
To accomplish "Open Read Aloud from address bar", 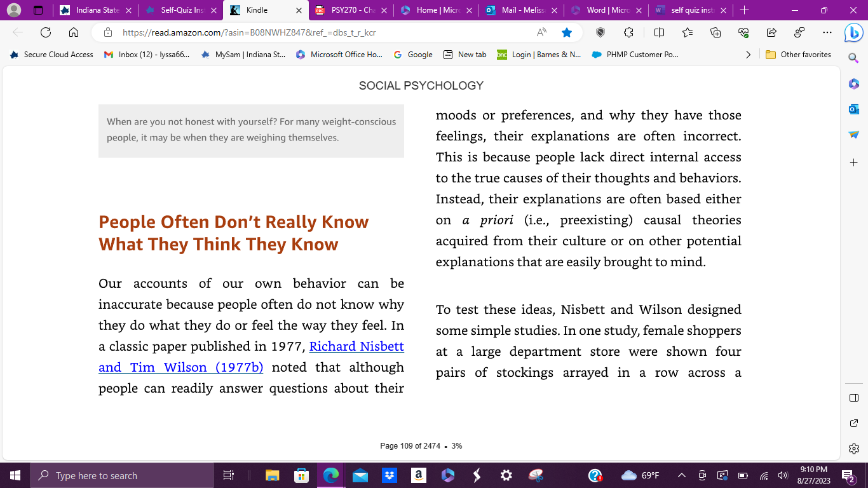I will (541, 32).
